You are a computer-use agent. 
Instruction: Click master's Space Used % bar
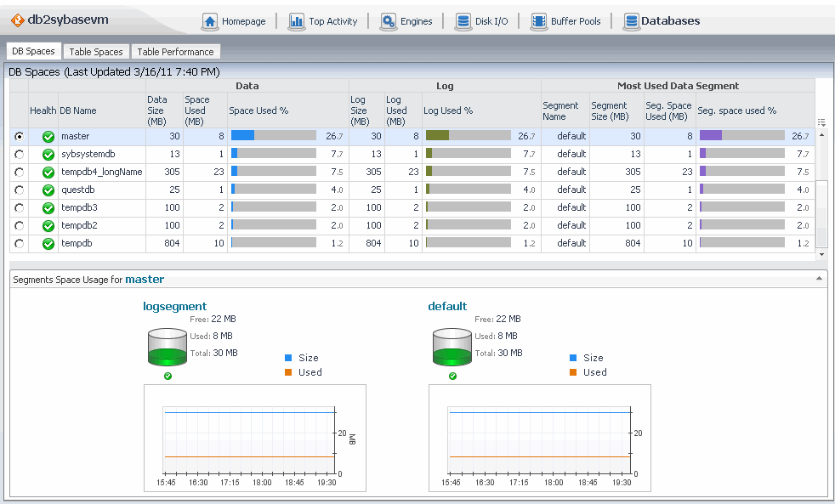pos(273,136)
